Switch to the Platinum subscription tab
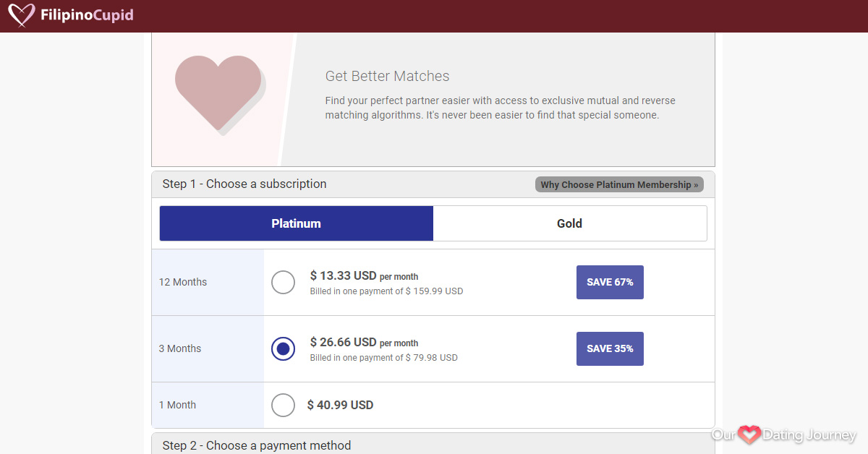This screenshot has width=868, height=454. 296,223
